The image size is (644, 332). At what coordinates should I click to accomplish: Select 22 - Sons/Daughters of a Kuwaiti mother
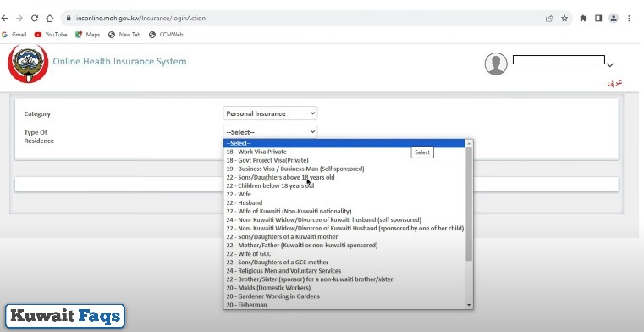coord(344,236)
